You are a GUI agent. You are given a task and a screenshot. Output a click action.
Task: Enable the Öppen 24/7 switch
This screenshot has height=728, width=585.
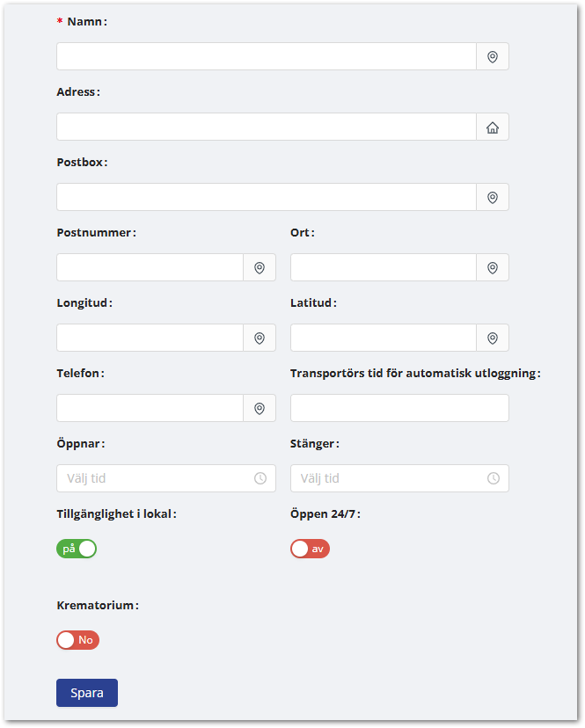click(x=310, y=549)
